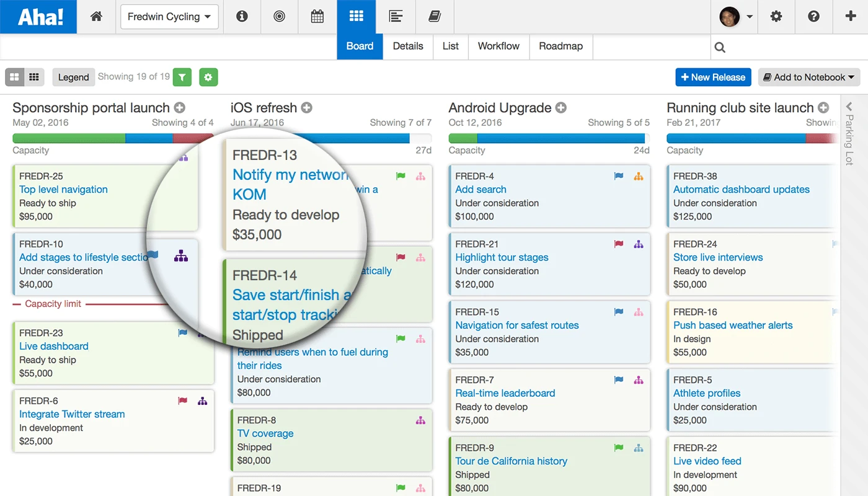Open Automatic dashboard updates link
Screen dimensions: 868x496
click(742, 190)
